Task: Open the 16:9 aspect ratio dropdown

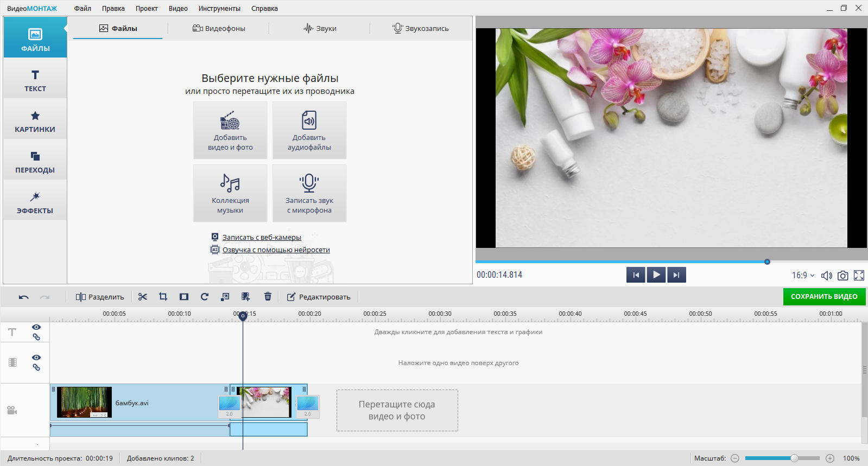Action: 803,275
